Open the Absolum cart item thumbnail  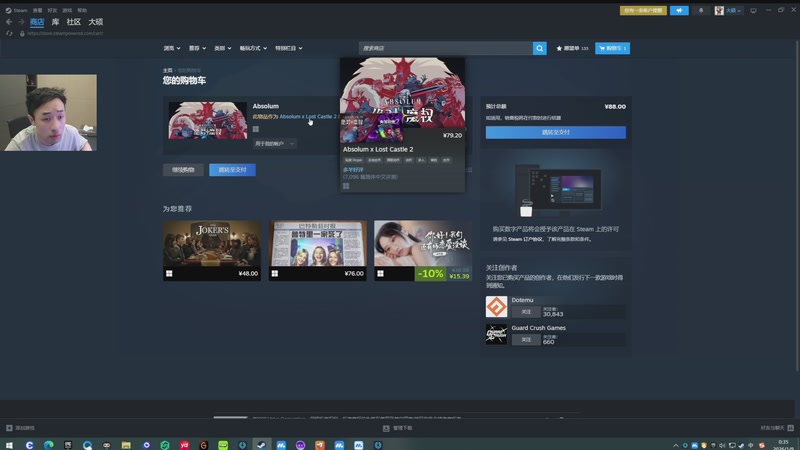208,120
